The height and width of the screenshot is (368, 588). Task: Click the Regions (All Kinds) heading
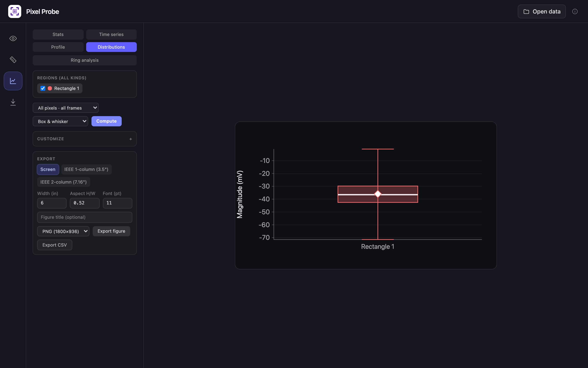62,78
